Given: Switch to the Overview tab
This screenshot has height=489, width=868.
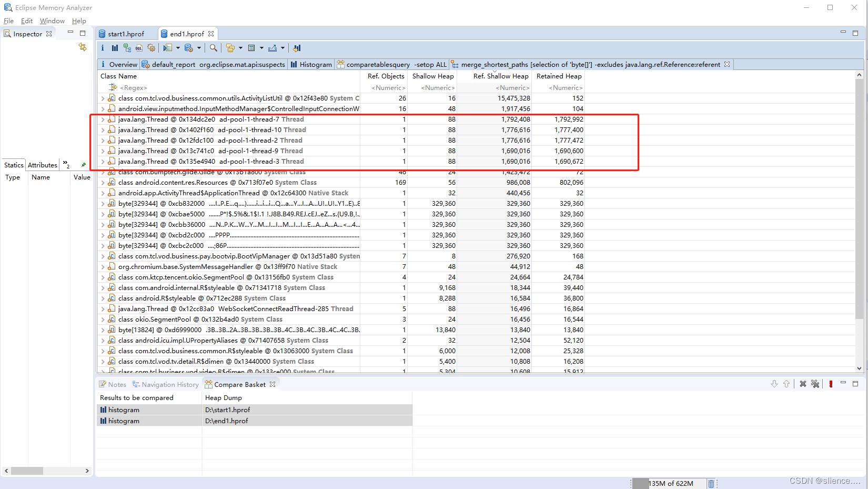Looking at the screenshot, I should pyautogui.click(x=118, y=64).
